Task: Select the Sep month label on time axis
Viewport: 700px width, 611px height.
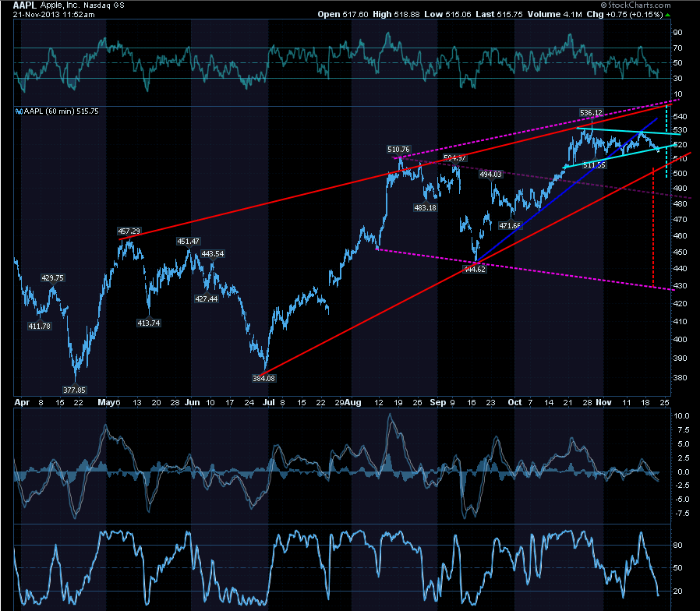Action: tap(437, 402)
